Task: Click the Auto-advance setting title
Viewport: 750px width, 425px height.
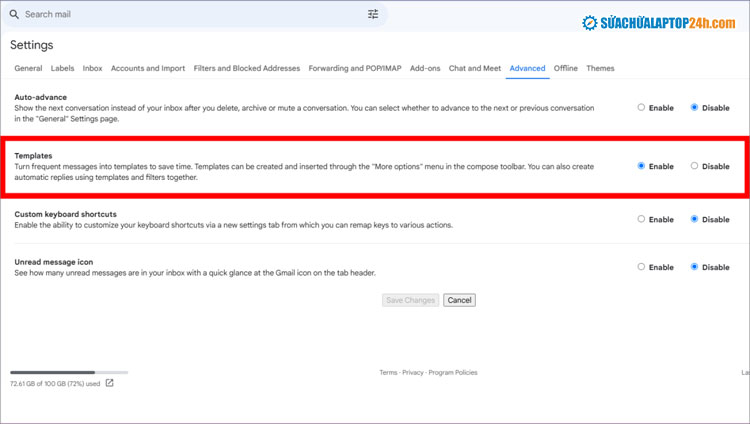Action: point(41,97)
